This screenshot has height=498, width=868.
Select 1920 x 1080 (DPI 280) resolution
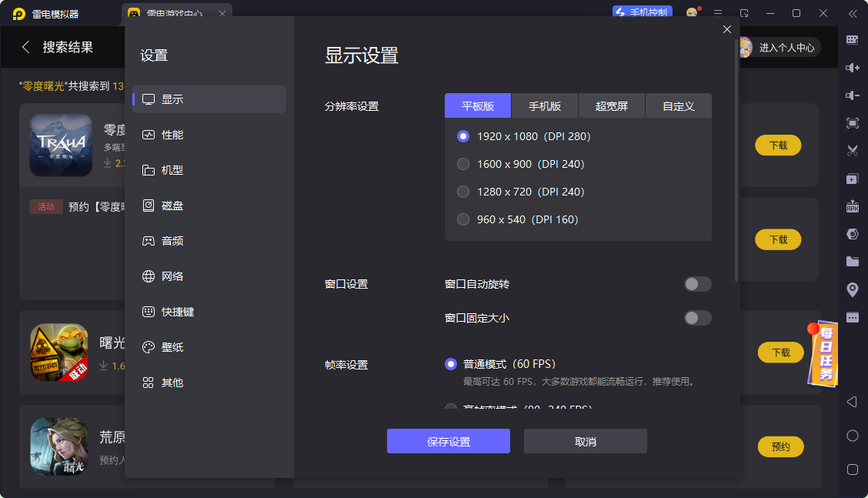[524, 136]
